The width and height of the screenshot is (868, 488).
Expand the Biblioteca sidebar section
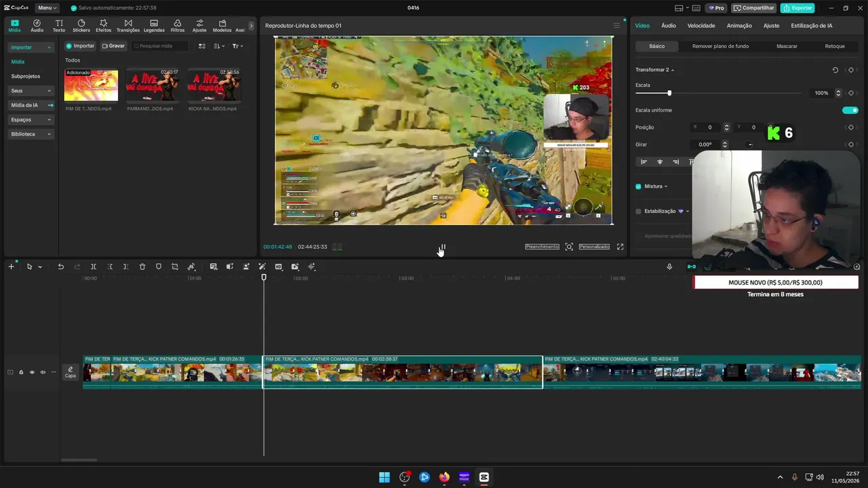coord(31,134)
